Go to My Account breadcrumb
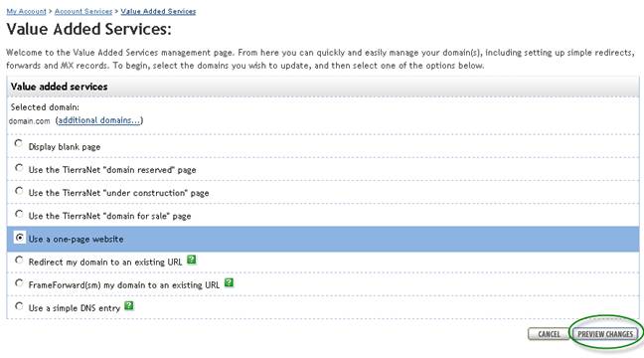This screenshot has width=644, height=358. pyautogui.click(x=26, y=12)
